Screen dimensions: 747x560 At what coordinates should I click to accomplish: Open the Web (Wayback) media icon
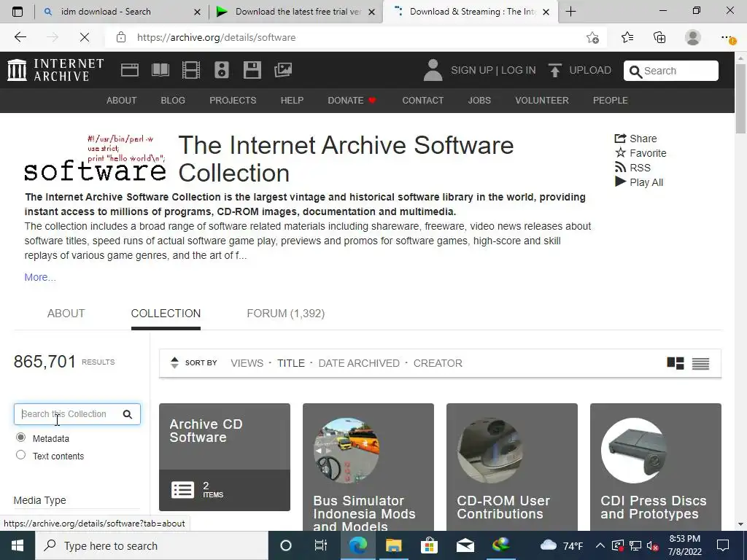[130, 70]
